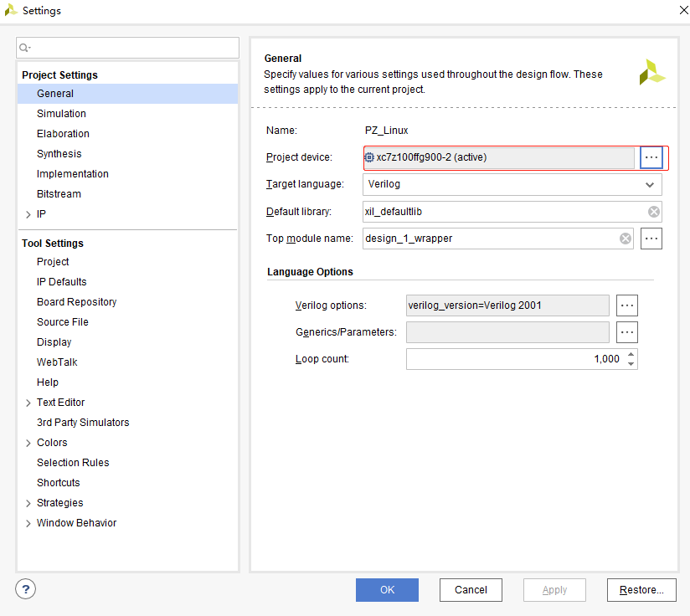Image resolution: width=690 pixels, height=616 pixels.
Task: Select Project under Tool Settings
Action: 53,262
